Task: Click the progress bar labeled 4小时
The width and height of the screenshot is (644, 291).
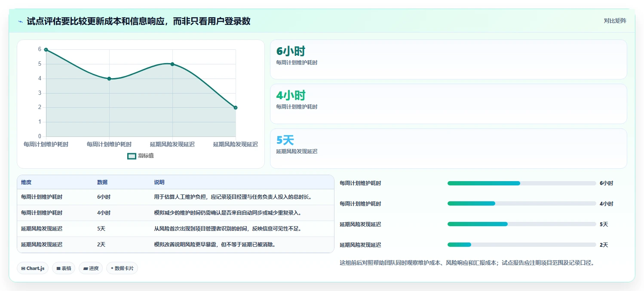Action: coord(522,203)
